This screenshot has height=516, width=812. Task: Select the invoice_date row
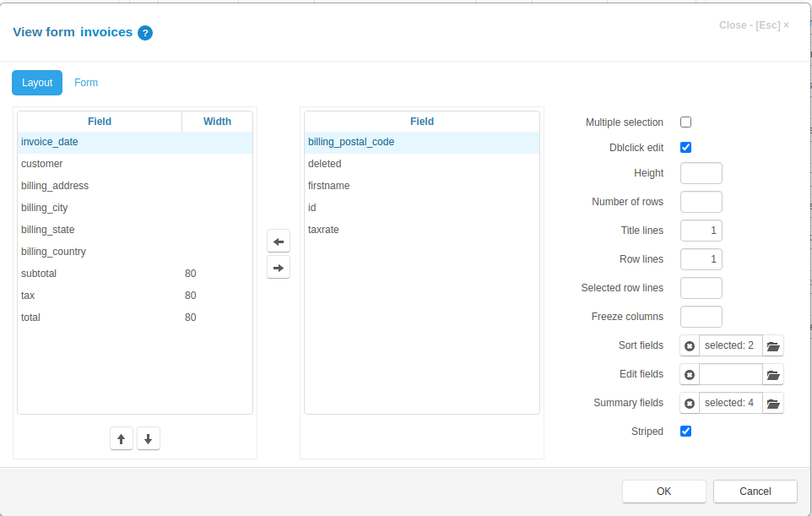pos(135,142)
